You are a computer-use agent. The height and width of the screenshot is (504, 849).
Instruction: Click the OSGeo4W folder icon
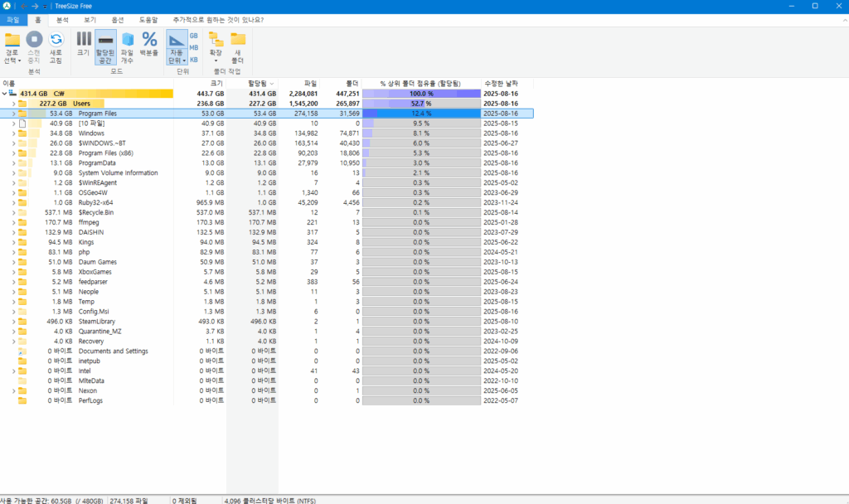coord(22,192)
